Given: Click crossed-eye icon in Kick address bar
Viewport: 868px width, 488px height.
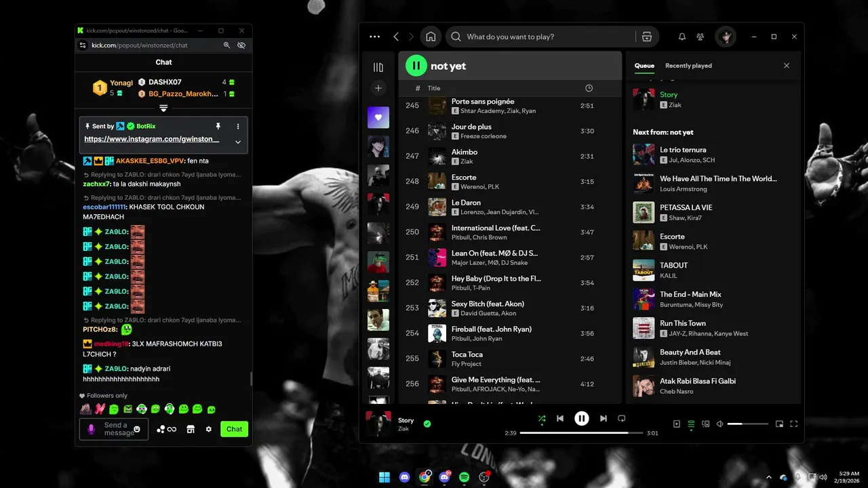Looking at the screenshot, I should point(241,45).
